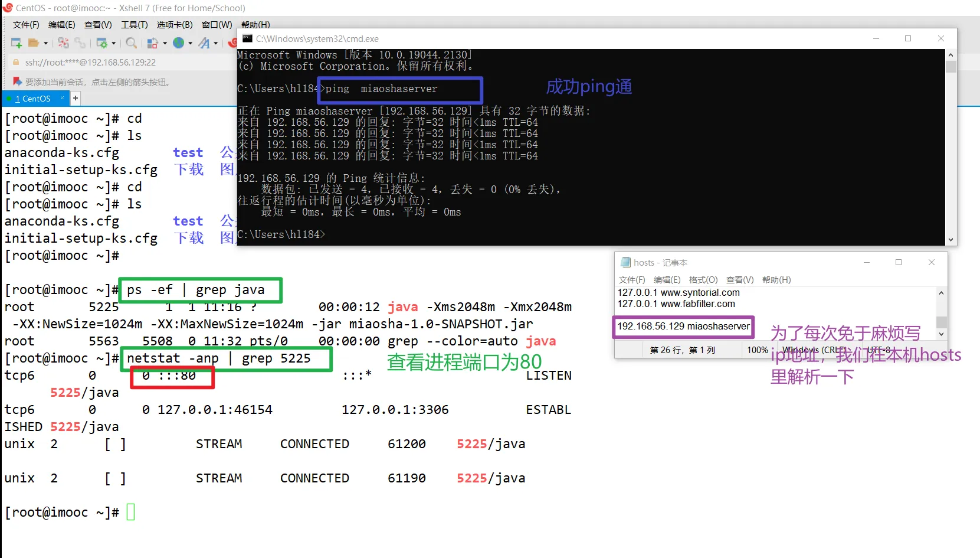The image size is (980, 558).
Task: Click the Disconnect icon in Xshell toolbar
Action: [x=63, y=43]
